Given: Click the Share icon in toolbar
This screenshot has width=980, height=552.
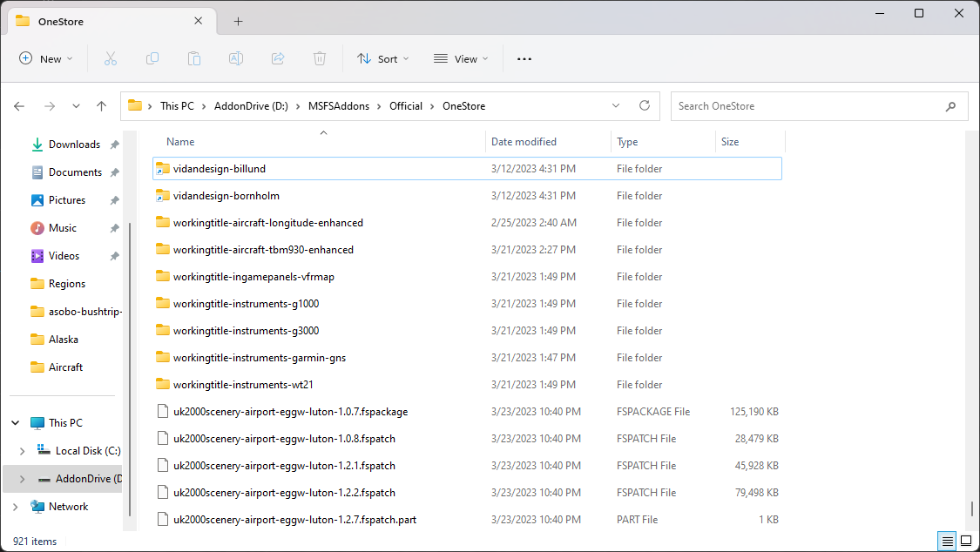Looking at the screenshot, I should point(278,58).
